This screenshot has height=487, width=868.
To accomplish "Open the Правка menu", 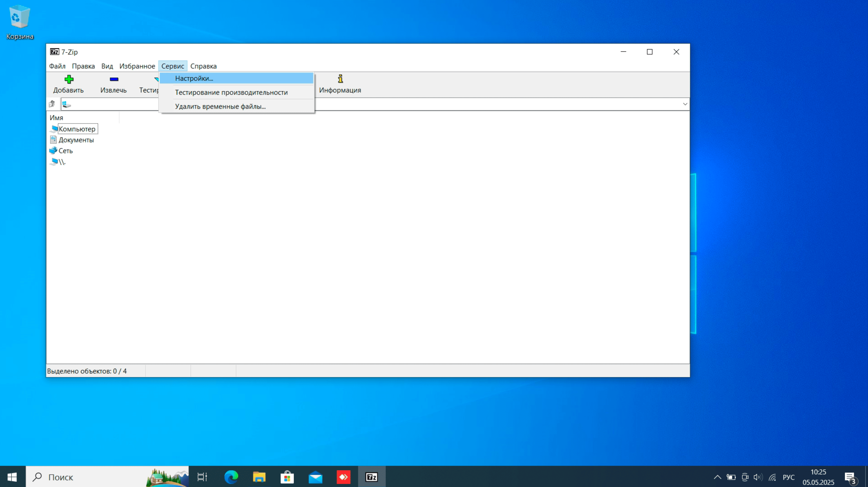I will click(83, 66).
